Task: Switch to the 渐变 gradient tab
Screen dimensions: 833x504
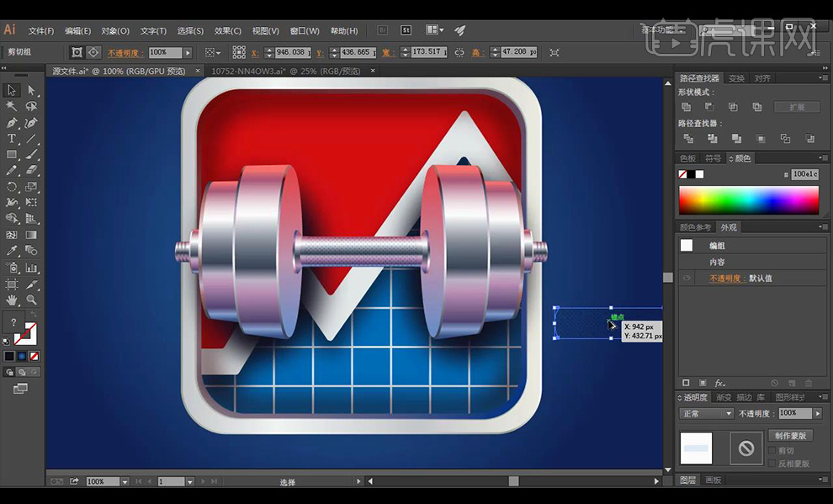Action: 724,397
